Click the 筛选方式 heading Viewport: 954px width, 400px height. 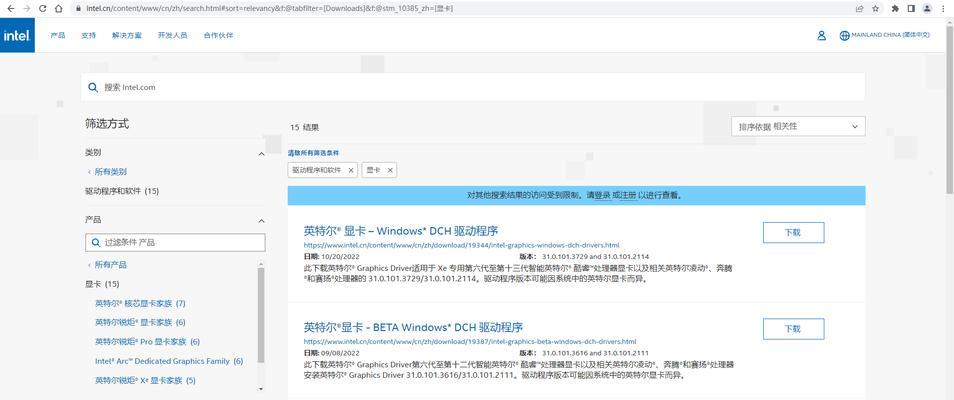[x=107, y=124]
